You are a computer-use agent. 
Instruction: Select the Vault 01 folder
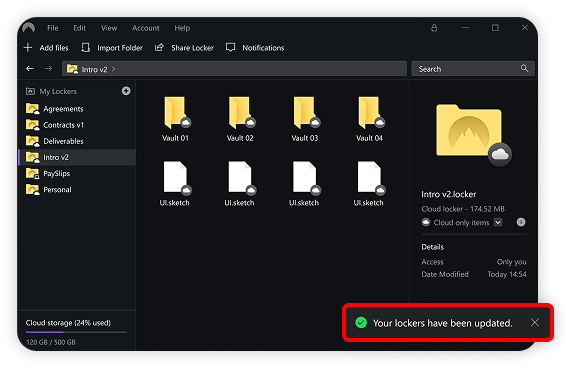click(x=176, y=119)
